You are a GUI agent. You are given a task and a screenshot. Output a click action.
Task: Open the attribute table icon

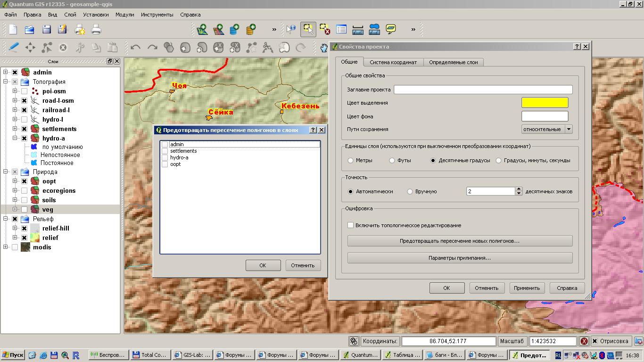341,30
